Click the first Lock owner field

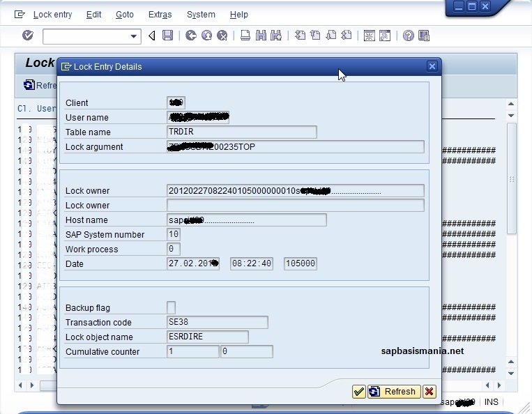pyautogui.click(x=295, y=190)
